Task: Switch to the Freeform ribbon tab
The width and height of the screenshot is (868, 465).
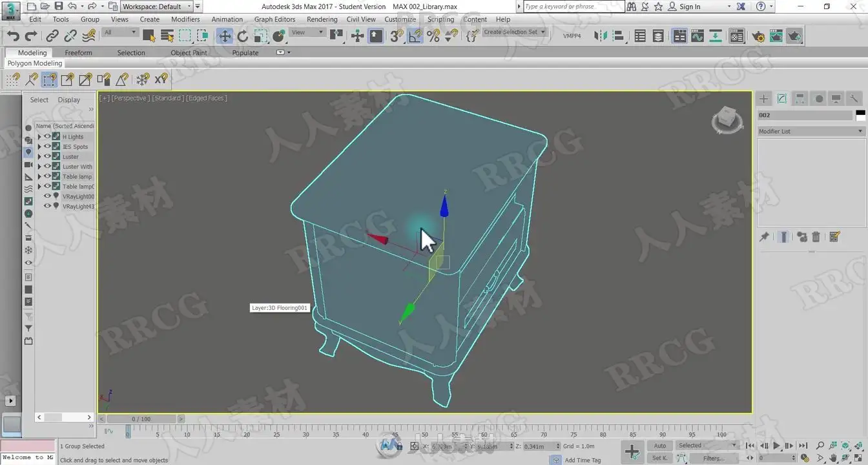Action: (78, 53)
